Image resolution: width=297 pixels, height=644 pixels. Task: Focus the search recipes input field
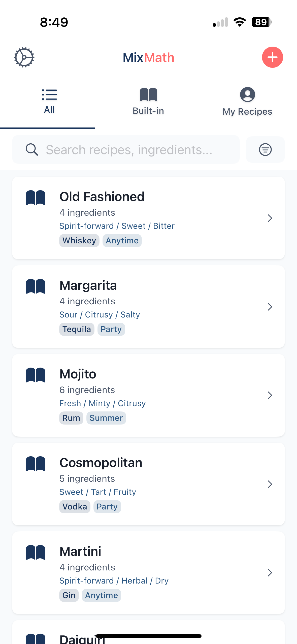[136, 150]
